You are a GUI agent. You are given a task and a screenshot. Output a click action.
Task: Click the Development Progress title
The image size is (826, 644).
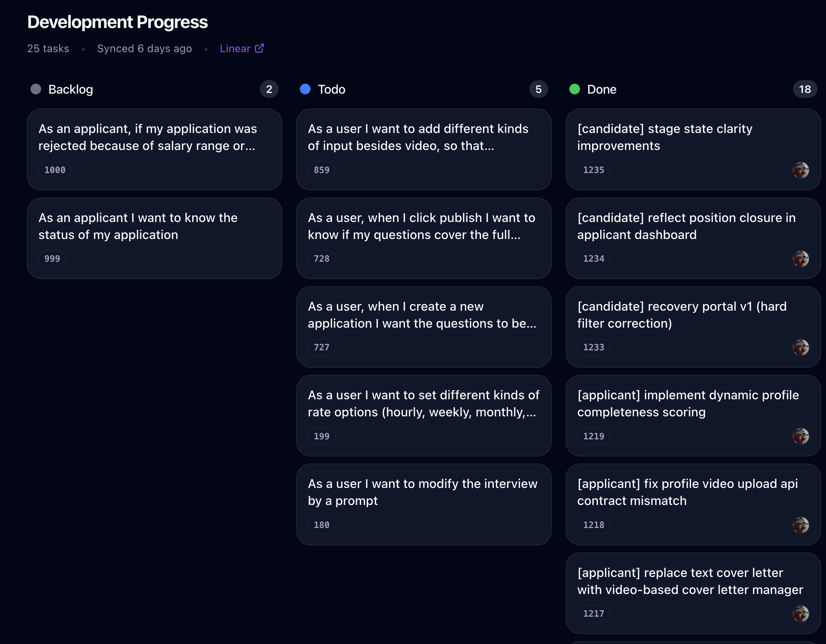(x=118, y=22)
